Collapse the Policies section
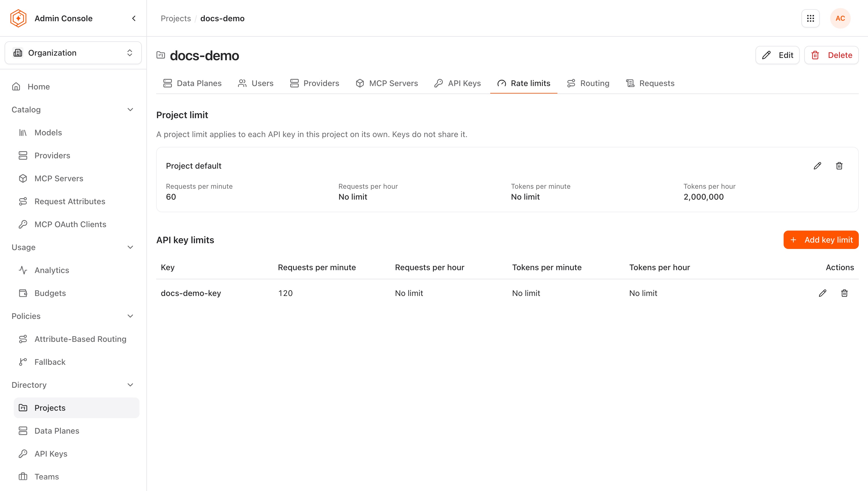The width and height of the screenshot is (868, 491). (73, 316)
